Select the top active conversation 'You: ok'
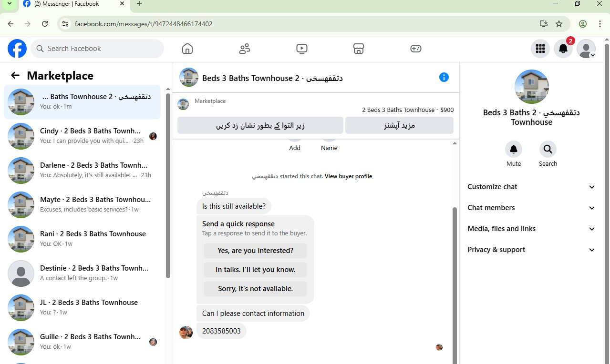610x364 pixels. pos(83,102)
